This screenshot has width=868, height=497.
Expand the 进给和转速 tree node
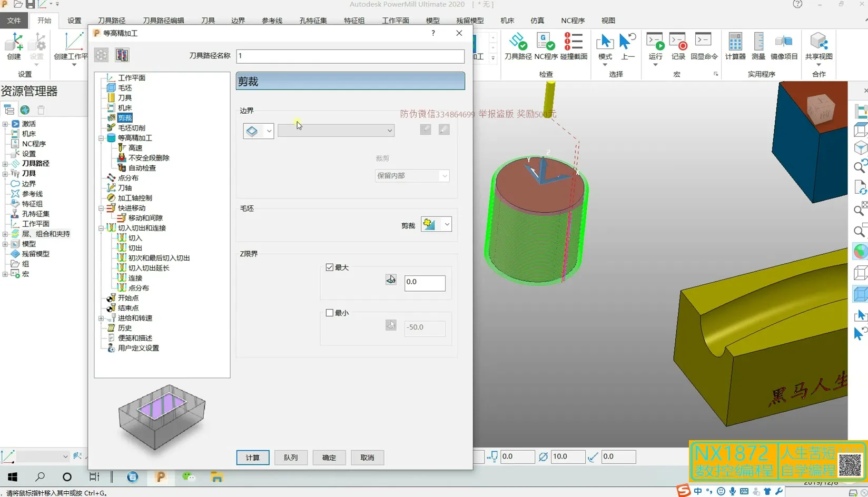pos(101,318)
